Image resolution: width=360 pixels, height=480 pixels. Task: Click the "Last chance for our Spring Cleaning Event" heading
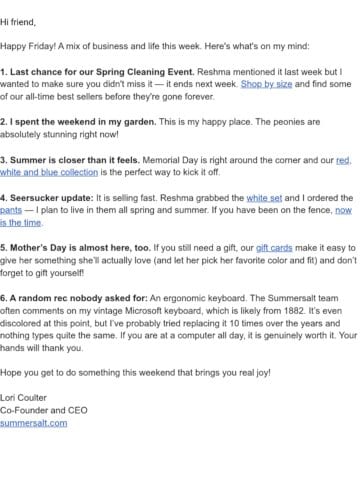coord(102,72)
